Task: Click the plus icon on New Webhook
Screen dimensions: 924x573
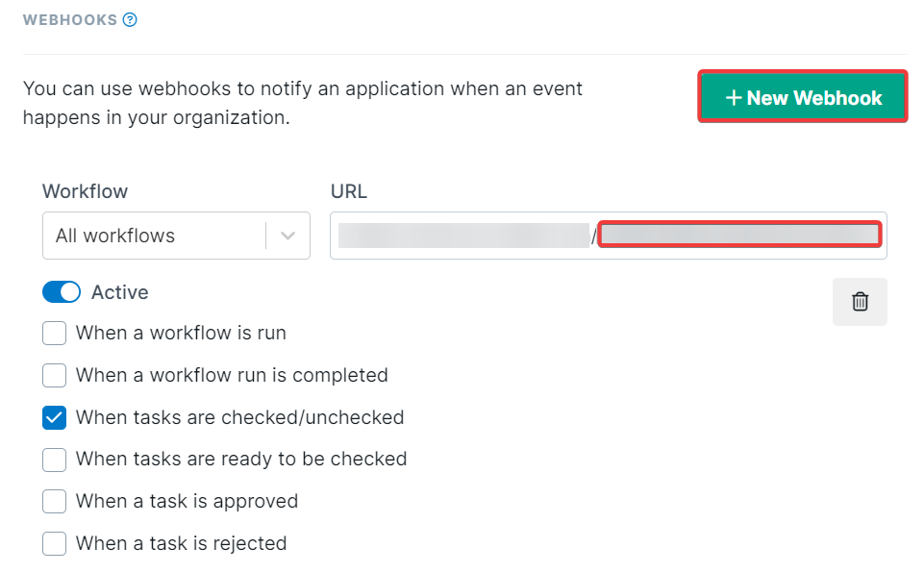Action: [734, 98]
